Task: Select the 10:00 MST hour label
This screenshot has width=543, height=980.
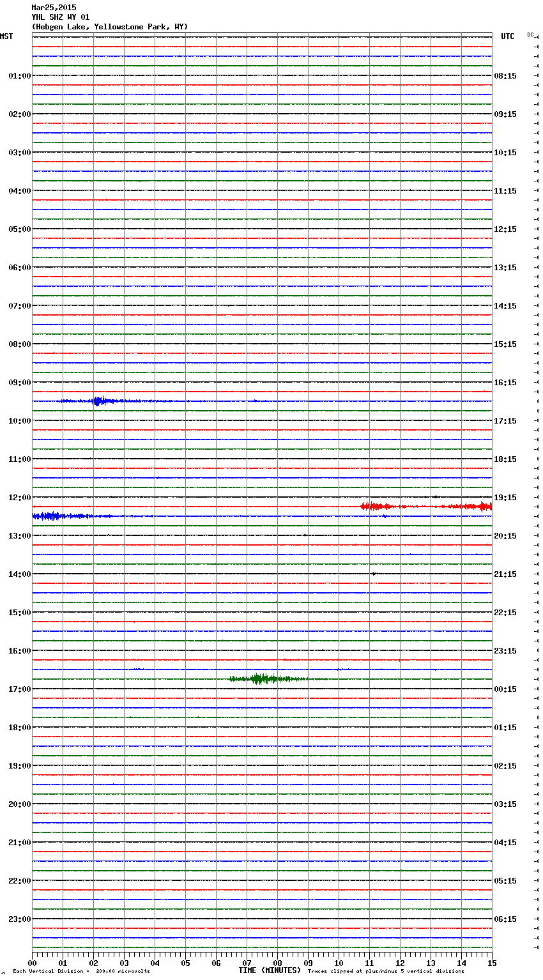Action: (20, 421)
